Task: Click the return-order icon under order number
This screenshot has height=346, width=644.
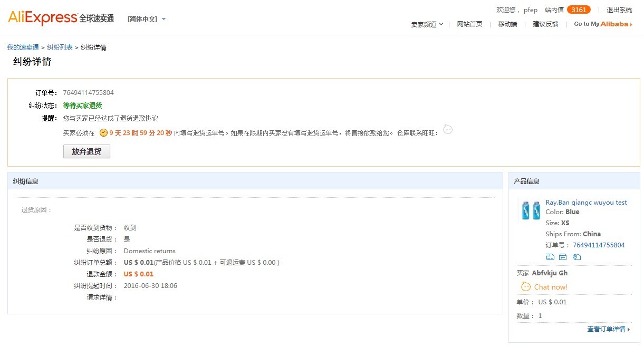Action: coord(563,257)
